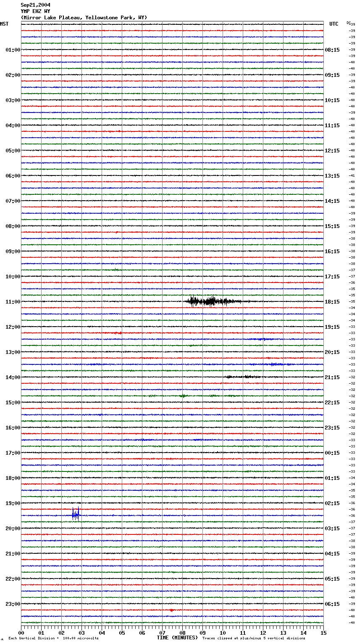
Task: Click the traces clipped footnote text
Action: click(x=254, y=639)
